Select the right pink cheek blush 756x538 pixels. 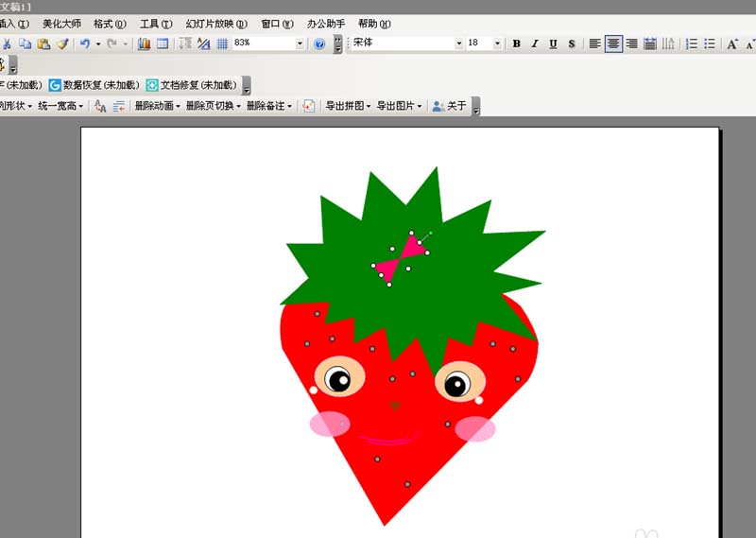[475, 428]
